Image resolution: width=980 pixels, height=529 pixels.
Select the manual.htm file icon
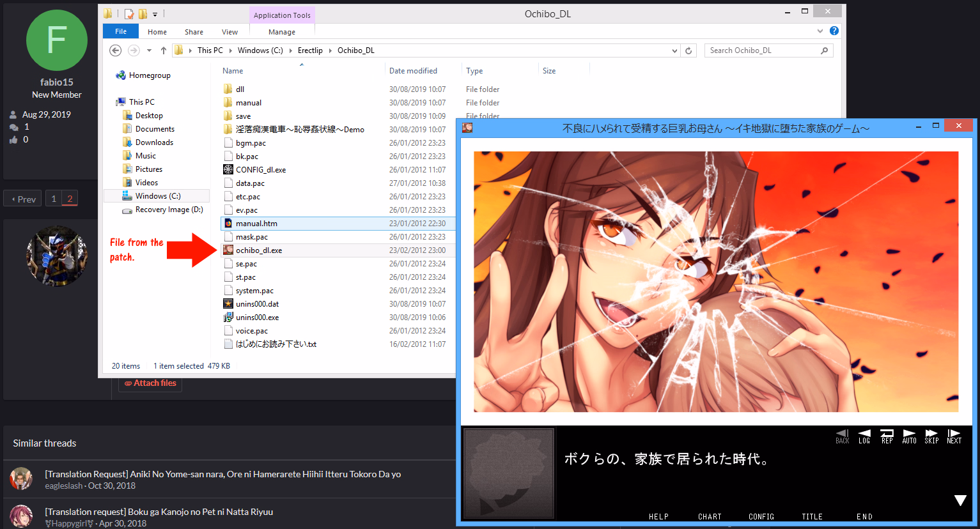click(228, 223)
